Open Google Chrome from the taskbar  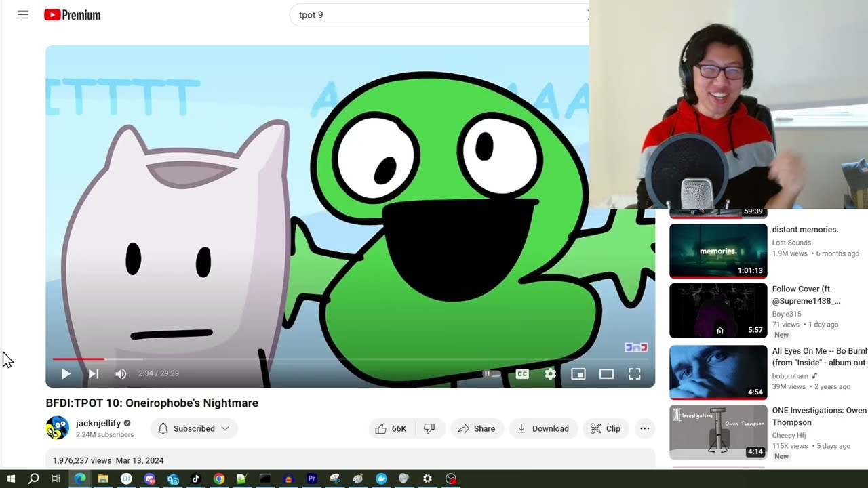(x=218, y=479)
